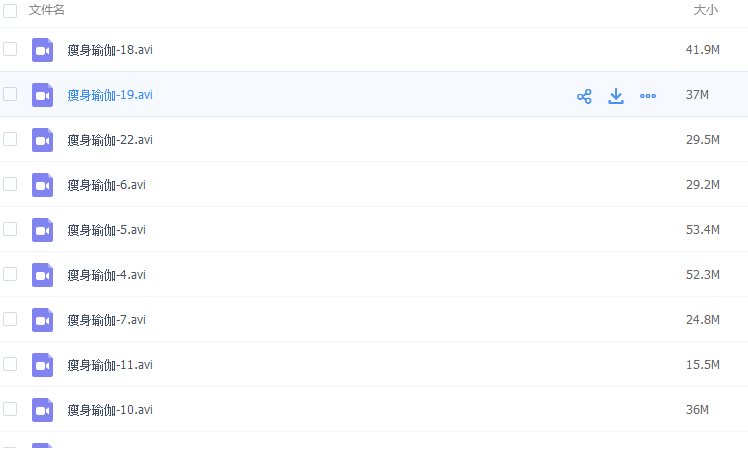Download the 瘦身瑜伽-19.avi file
The image size is (748, 471).
click(x=616, y=96)
